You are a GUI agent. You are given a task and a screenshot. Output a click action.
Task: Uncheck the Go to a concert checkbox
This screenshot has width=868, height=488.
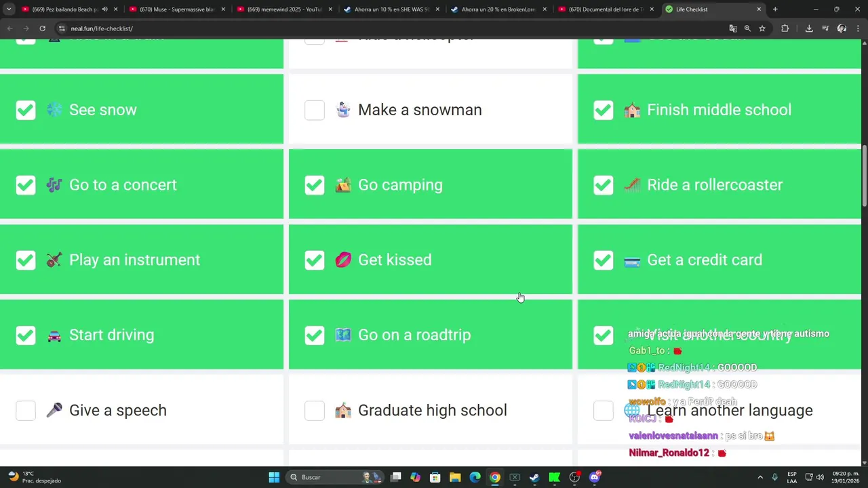pos(26,185)
